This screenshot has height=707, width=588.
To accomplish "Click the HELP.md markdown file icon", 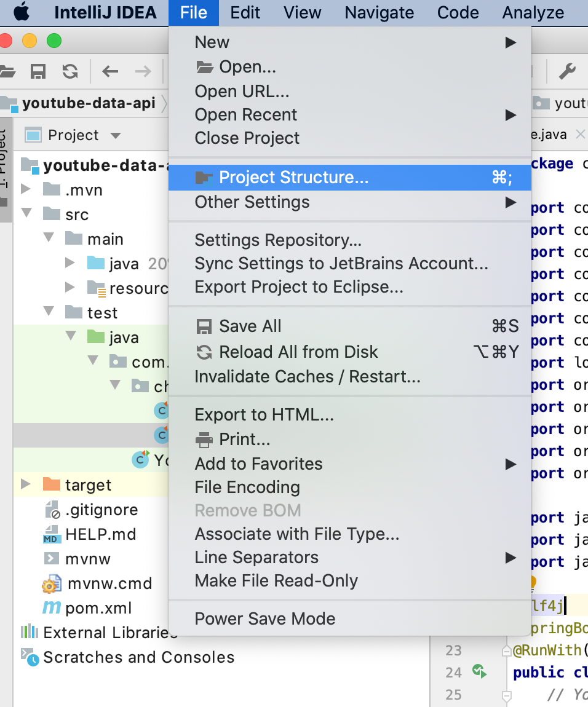I will click(x=52, y=534).
